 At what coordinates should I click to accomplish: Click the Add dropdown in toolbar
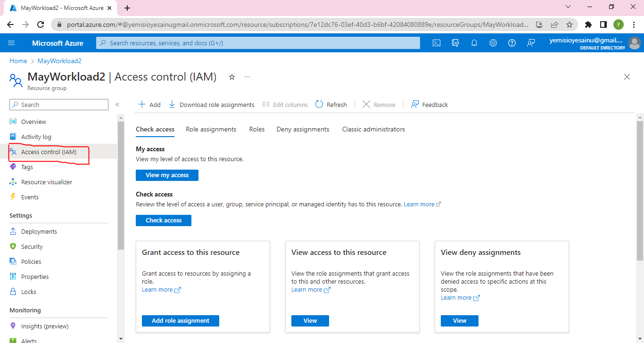pos(149,105)
